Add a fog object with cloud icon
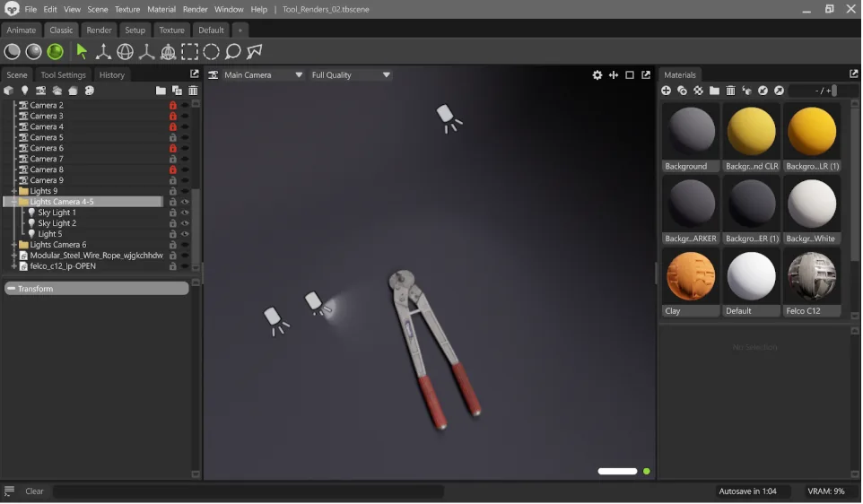 (x=57, y=91)
